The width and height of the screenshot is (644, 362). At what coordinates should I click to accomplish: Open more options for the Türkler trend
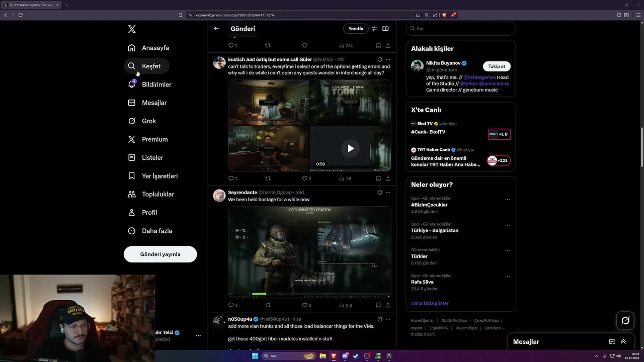[x=507, y=250]
